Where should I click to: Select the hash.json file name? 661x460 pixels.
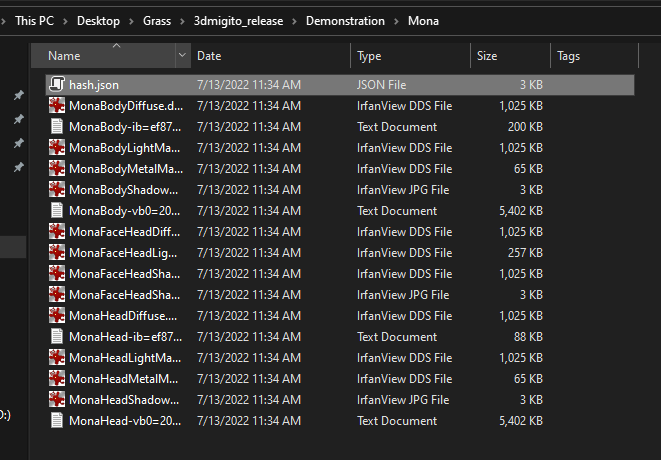pos(94,85)
